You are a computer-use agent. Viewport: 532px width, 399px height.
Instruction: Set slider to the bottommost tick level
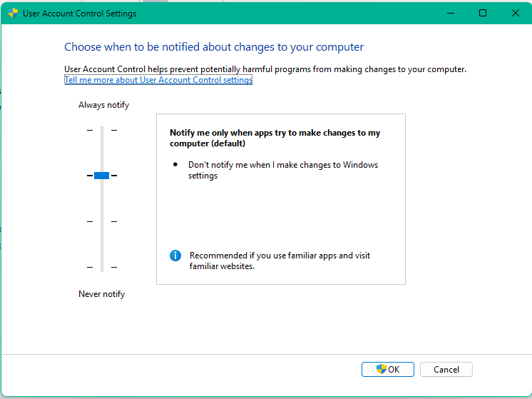101,267
